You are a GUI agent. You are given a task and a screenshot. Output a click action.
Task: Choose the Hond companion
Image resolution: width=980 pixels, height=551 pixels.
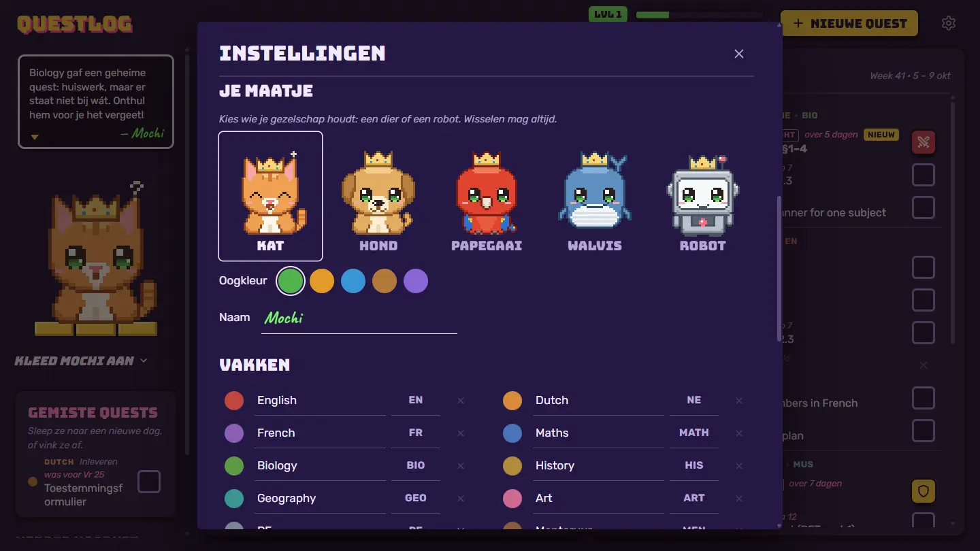point(378,196)
